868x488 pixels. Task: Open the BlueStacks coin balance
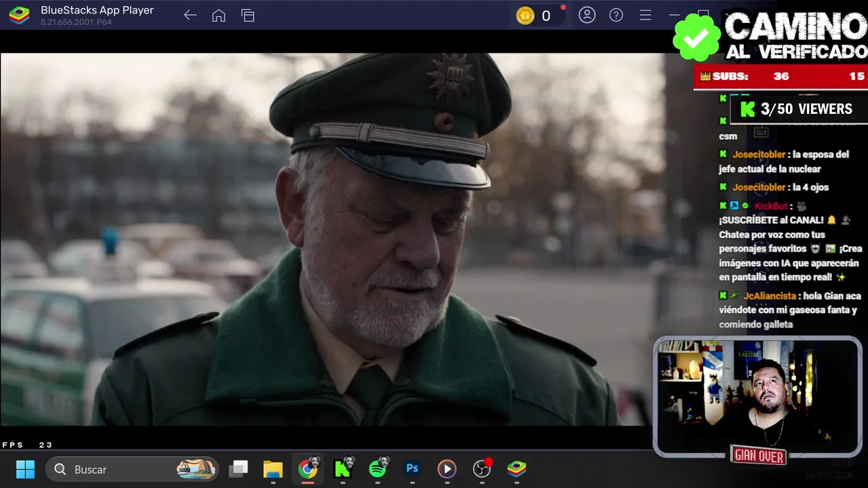click(x=536, y=16)
